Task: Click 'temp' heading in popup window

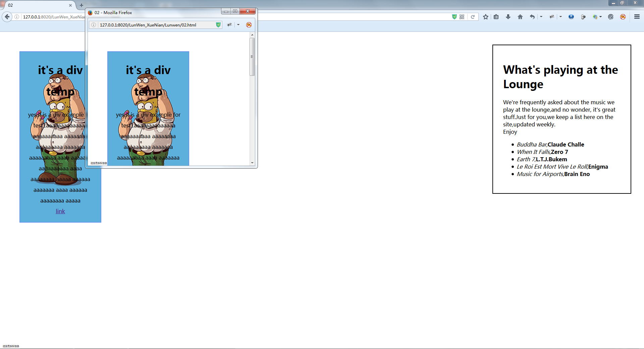Action: [x=148, y=92]
